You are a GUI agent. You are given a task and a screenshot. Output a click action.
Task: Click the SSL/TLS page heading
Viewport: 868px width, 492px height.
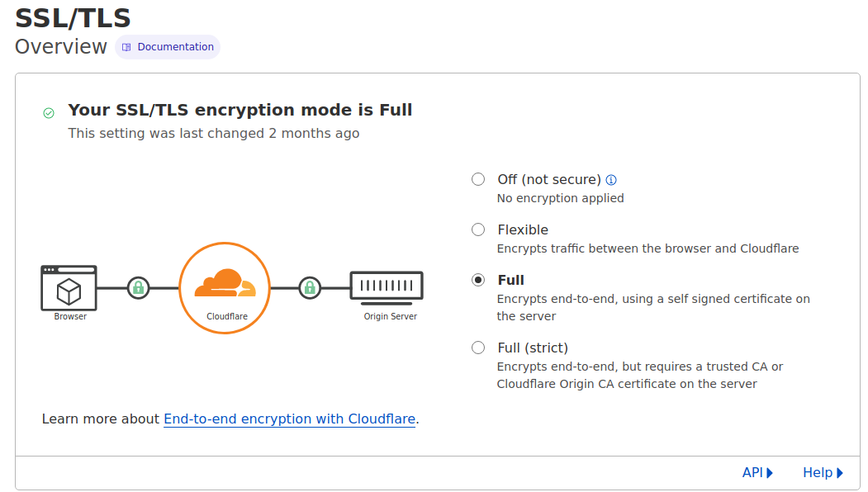(x=73, y=18)
